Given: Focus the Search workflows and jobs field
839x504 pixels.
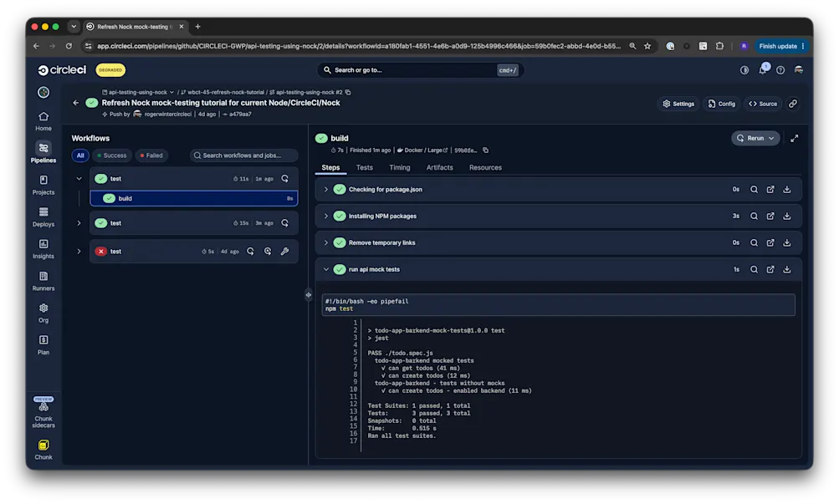Looking at the screenshot, I should 243,155.
